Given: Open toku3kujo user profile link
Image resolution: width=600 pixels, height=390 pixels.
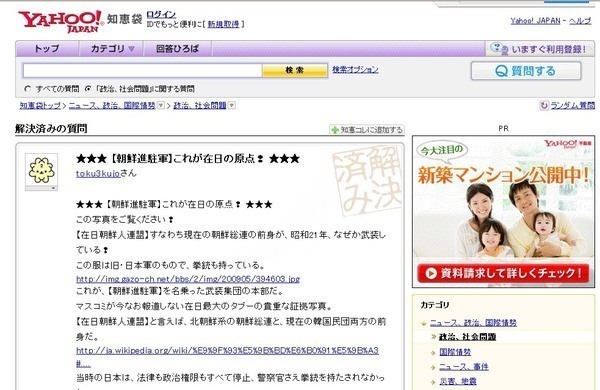Looking at the screenshot, I should click(98, 173).
